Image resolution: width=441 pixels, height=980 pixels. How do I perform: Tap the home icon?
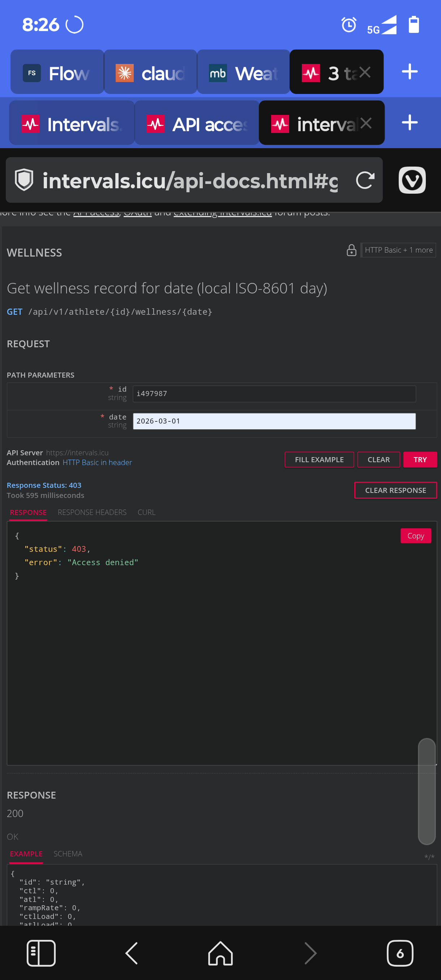pyautogui.click(x=220, y=953)
